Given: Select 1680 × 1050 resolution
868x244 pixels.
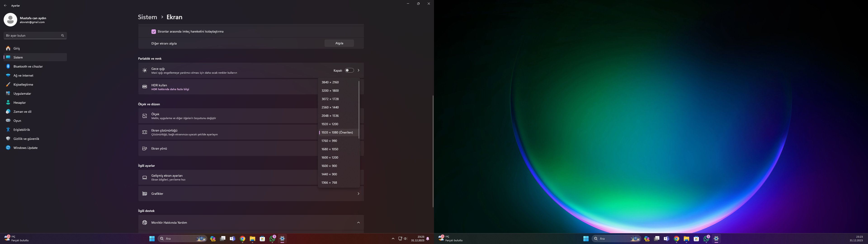Looking at the screenshot, I should pos(338,149).
